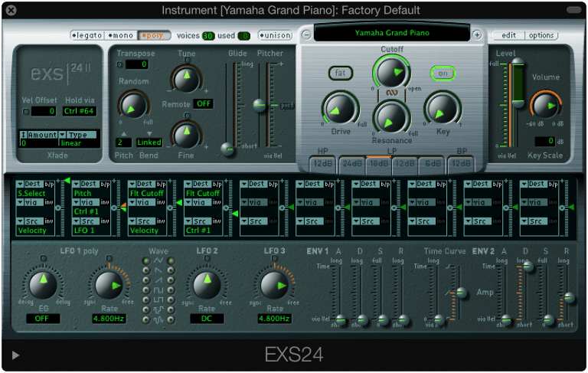
Task: Enable mono mode
Action: [x=121, y=35]
